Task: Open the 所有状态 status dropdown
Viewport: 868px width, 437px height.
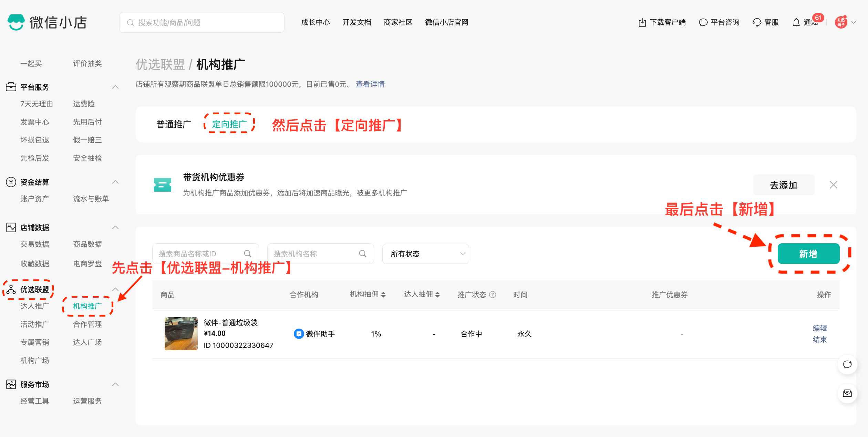Action: (x=425, y=254)
